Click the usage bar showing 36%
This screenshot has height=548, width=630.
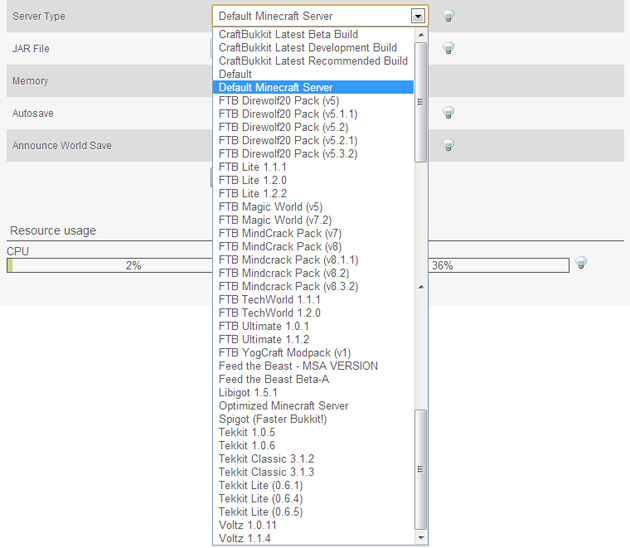coord(499,265)
